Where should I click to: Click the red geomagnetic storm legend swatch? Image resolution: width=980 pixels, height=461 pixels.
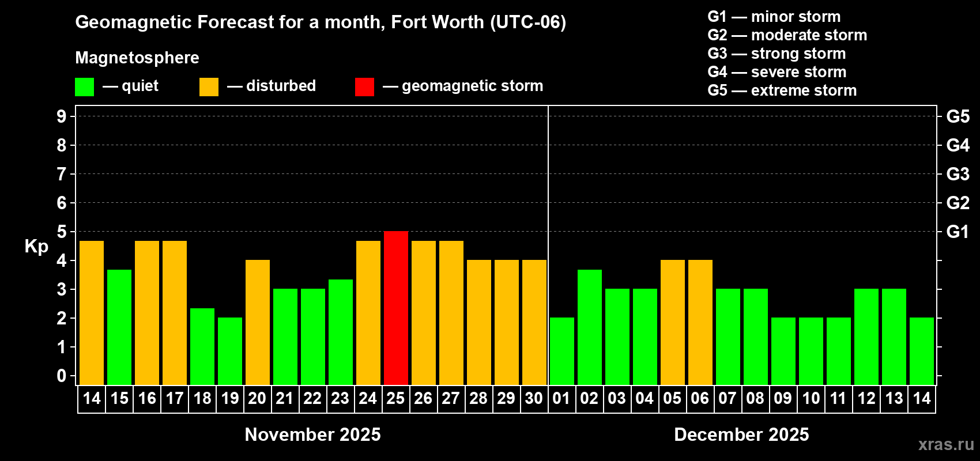point(364,87)
